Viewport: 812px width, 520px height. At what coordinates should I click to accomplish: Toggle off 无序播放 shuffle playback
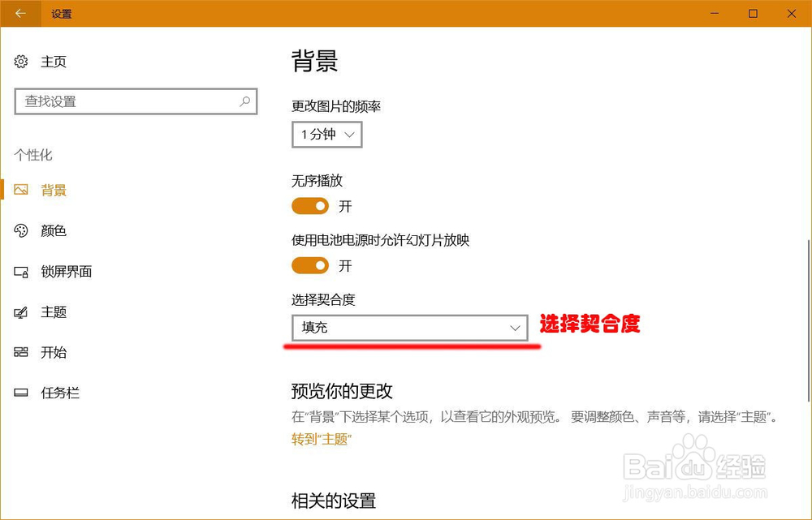pyautogui.click(x=309, y=206)
